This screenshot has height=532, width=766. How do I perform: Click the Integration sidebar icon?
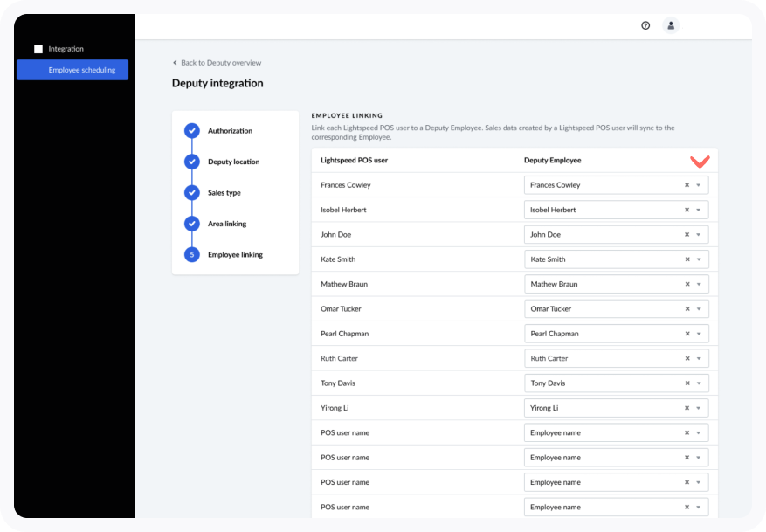coord(38,49)
